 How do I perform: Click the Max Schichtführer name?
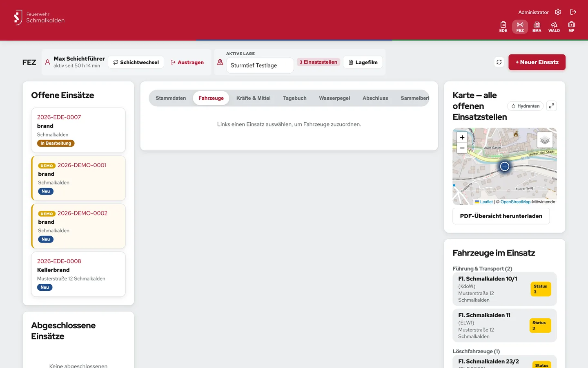(79, 59)
